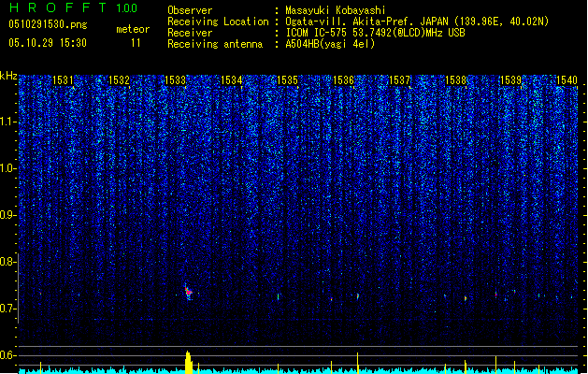This screenshot has width=588, height=374.
Task: Click the 1534 time marker
Action: (x=232, y=80)
